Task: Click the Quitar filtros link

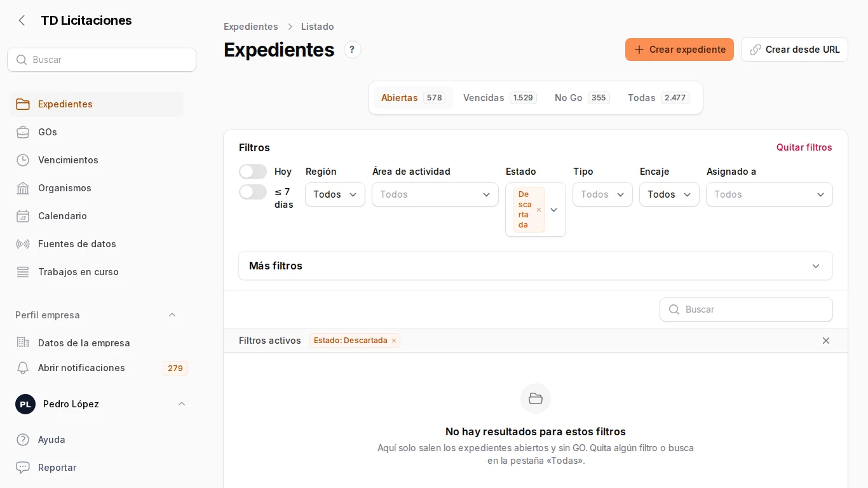Action: (804, 147)
